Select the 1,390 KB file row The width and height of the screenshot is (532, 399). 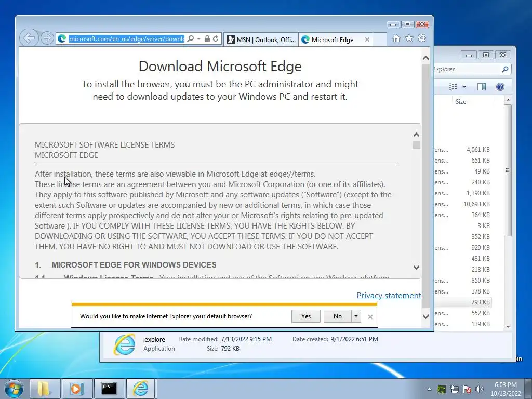(x=463, y=193)
